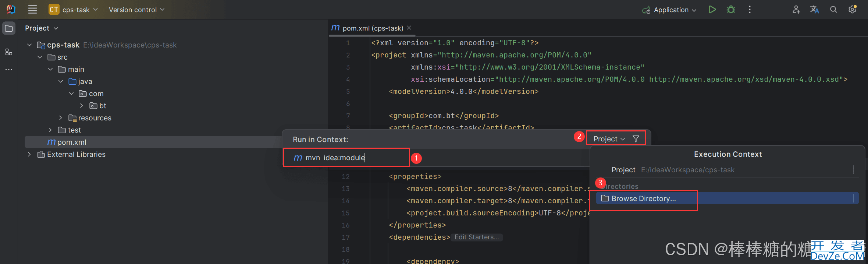
Task: Debug the Application configuration
Action: (731, 10)
